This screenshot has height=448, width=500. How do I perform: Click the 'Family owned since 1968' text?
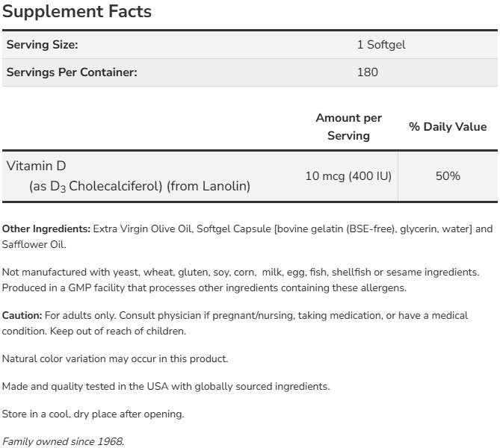(x=64, y=441)
